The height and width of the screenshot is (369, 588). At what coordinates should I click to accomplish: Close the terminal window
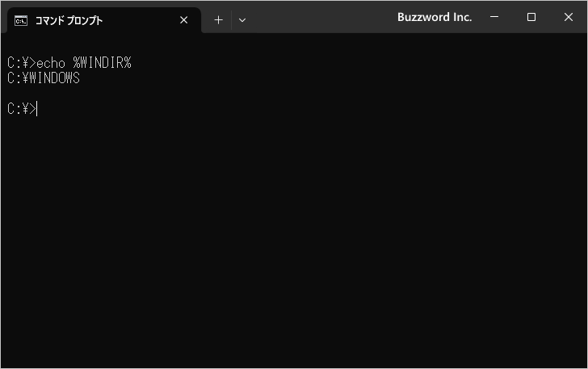click(569, 17)
